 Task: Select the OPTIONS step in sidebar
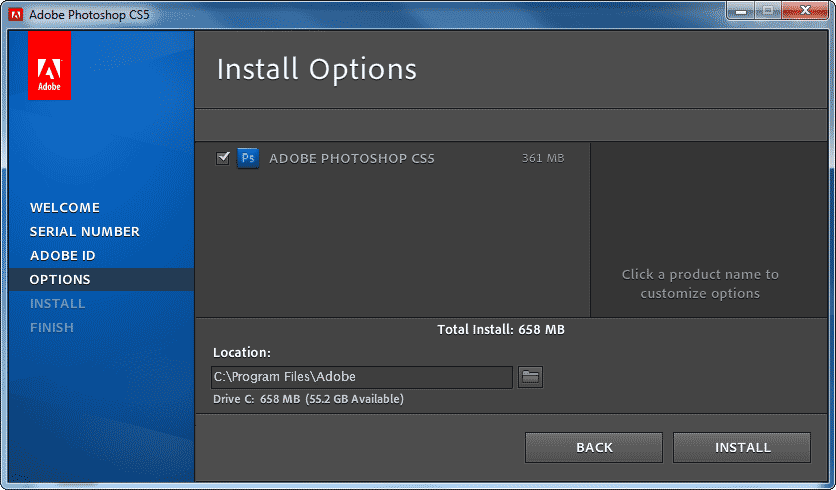[x=101, y=279]
